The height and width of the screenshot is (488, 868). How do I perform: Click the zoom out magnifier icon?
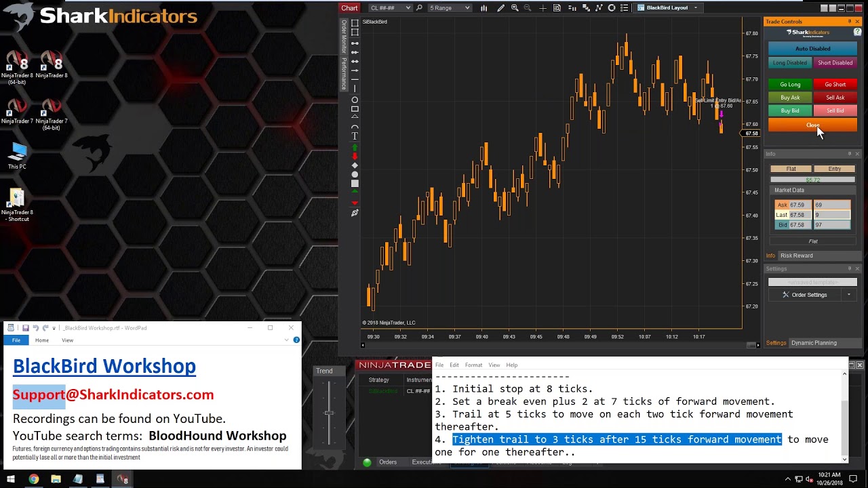[528, 8]
